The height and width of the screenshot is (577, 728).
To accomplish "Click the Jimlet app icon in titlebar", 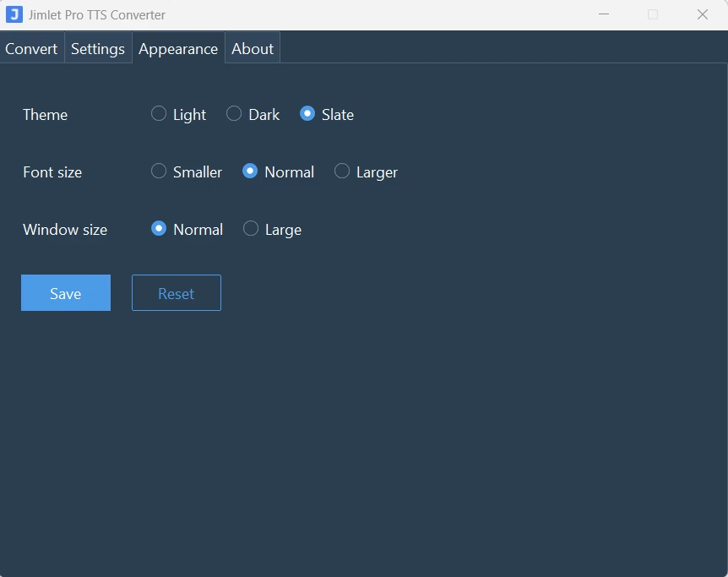I will coord(14,14).
